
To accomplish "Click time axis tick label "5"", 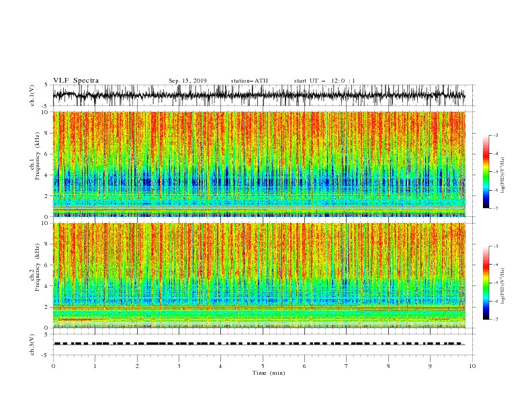I will (x=263, y=366).
